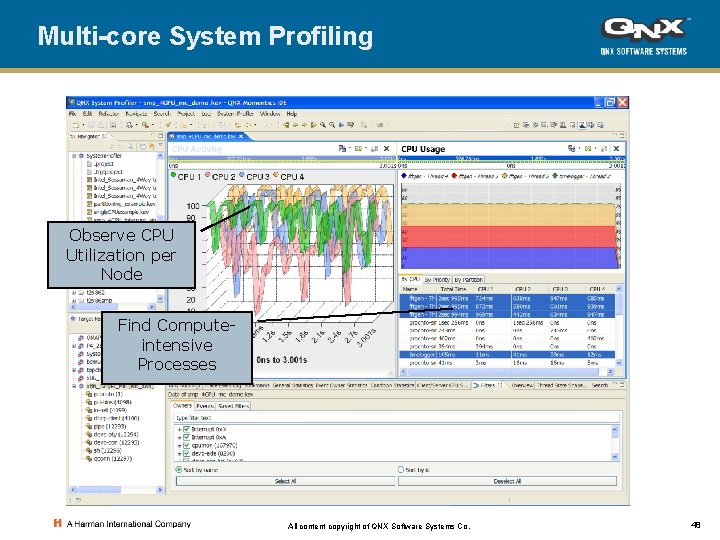Screen dimensions: 720x540
Task: Click the first perspective icon top-right
Action: [517, 124]
